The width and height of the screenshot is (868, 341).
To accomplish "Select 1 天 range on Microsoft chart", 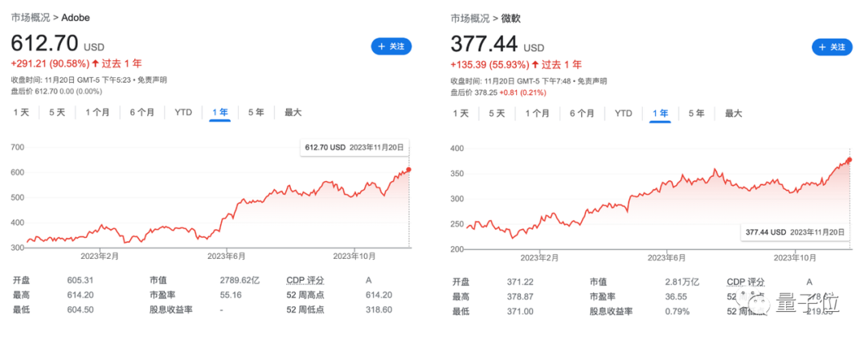I will [x=461, y=113].
